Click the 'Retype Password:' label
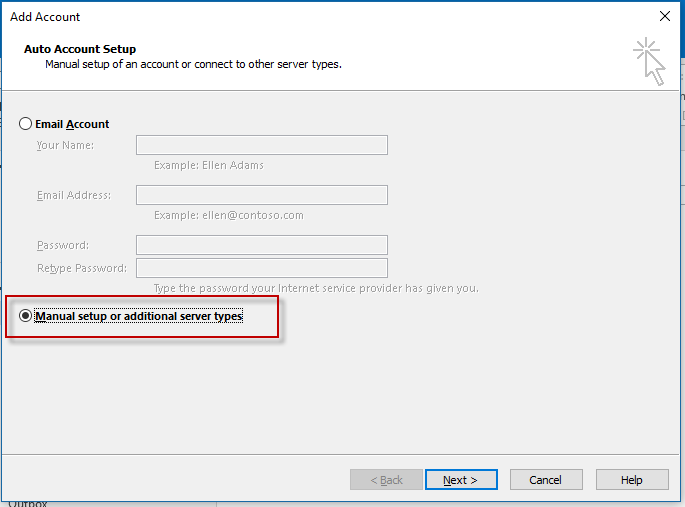 [81, 268]
